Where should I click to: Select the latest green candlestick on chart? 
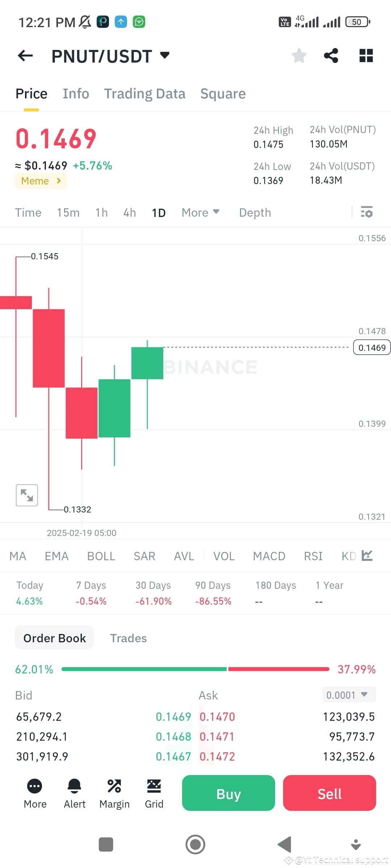[147, 363]
